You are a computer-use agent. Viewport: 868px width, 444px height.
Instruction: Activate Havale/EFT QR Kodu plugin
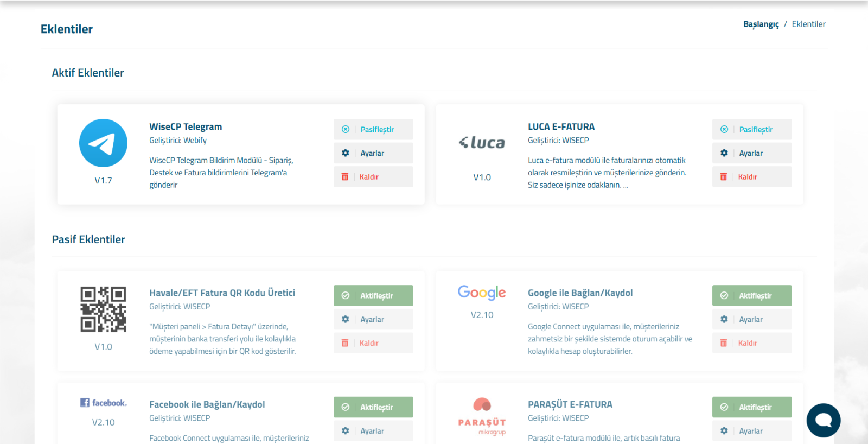[x=373, y=295]
